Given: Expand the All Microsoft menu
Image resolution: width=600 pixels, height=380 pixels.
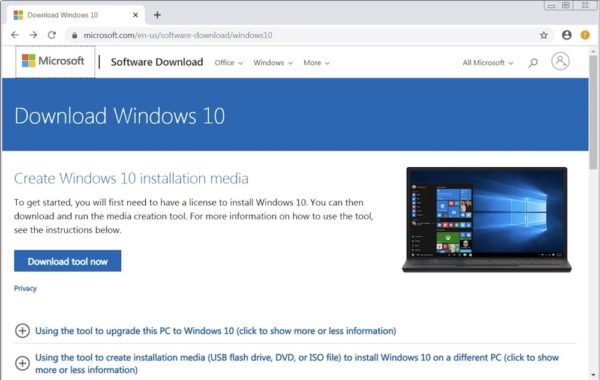Looking at the screenshot, I should tap(488, 63).
